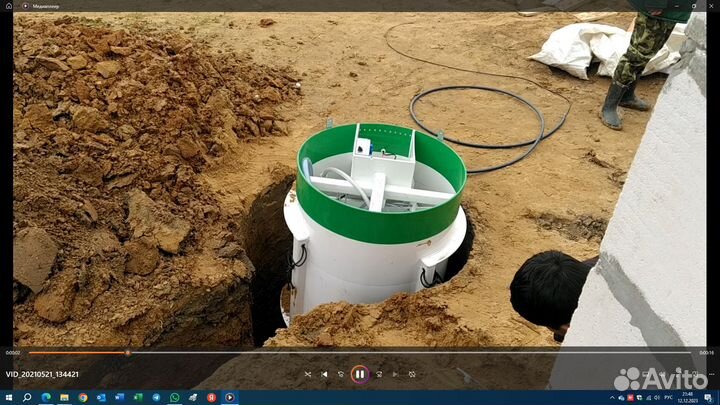The image size is (720, 405).
Task: Open Telegram from the taskbar
Action: [156, 397]
